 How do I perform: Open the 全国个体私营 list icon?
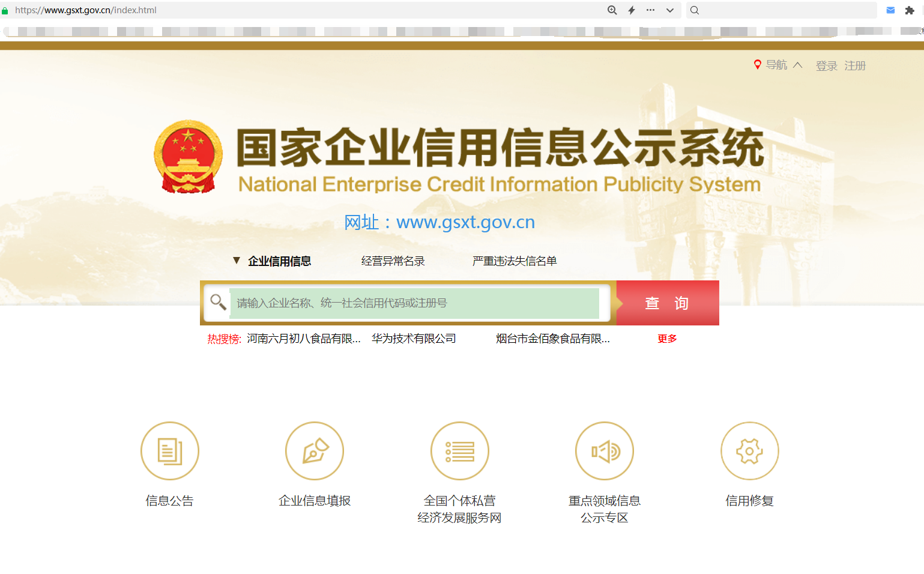(x=460, y=451)
